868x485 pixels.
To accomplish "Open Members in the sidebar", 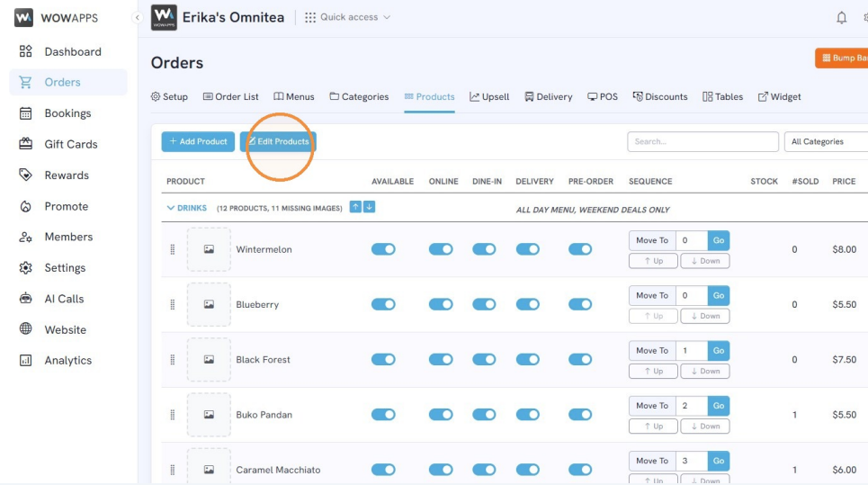I will point(68,237).
